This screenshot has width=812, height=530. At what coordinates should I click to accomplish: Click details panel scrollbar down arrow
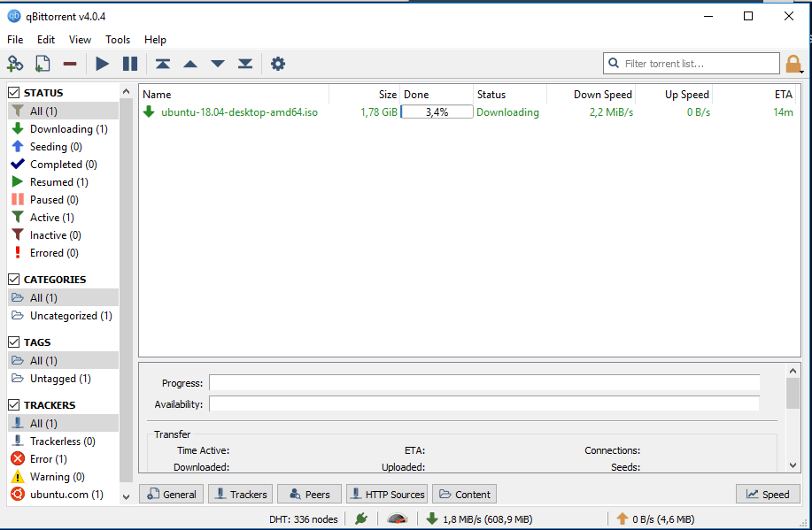pyautogui.click(x=793, y=465)
